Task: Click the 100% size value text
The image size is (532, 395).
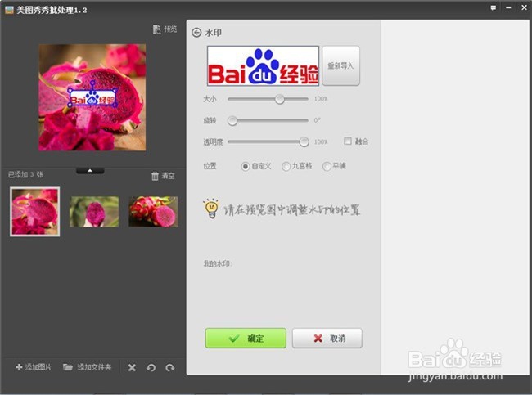Action: [321, 99]
